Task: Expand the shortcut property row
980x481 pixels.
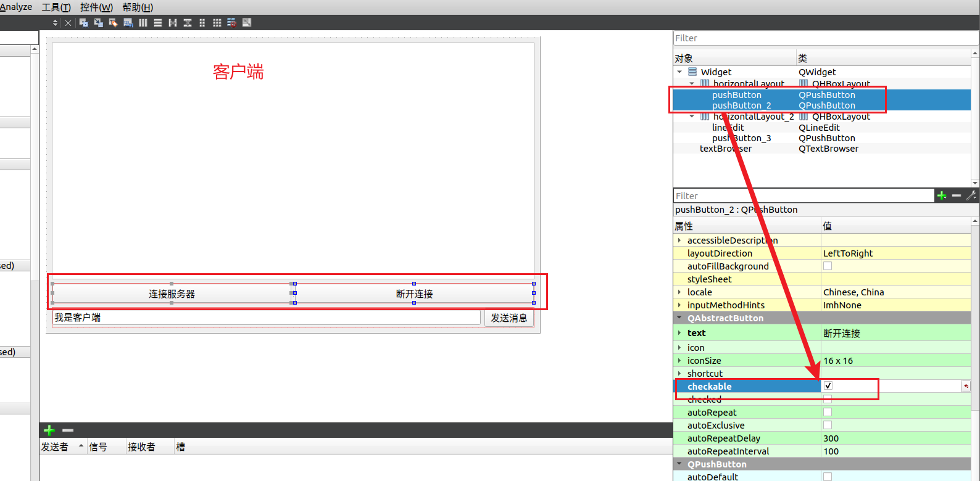Action: coord(679,373)
